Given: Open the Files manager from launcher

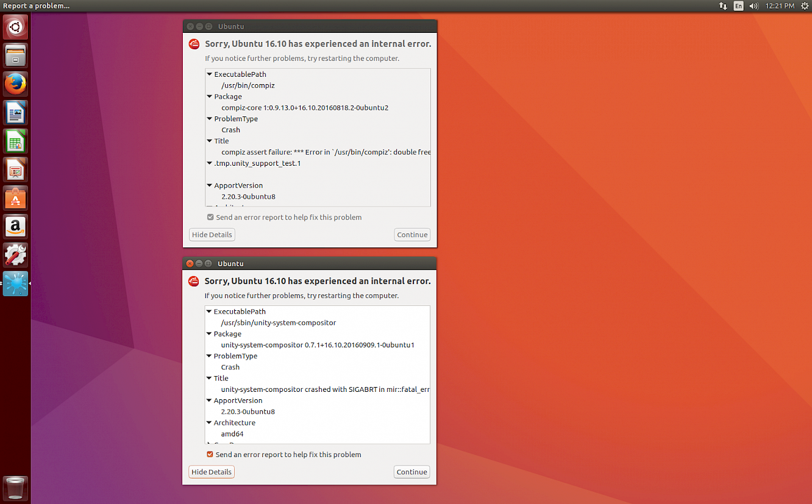Looking at the screenshot, I should coord(15,56).
